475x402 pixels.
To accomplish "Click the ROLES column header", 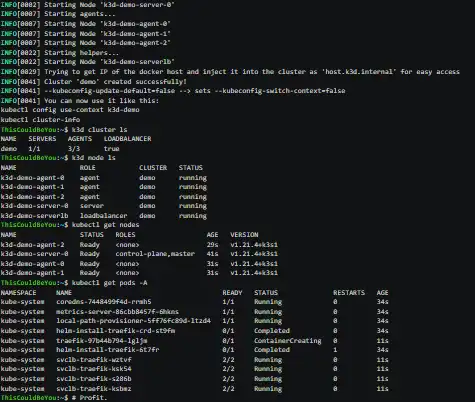I will tap(126, 235).
